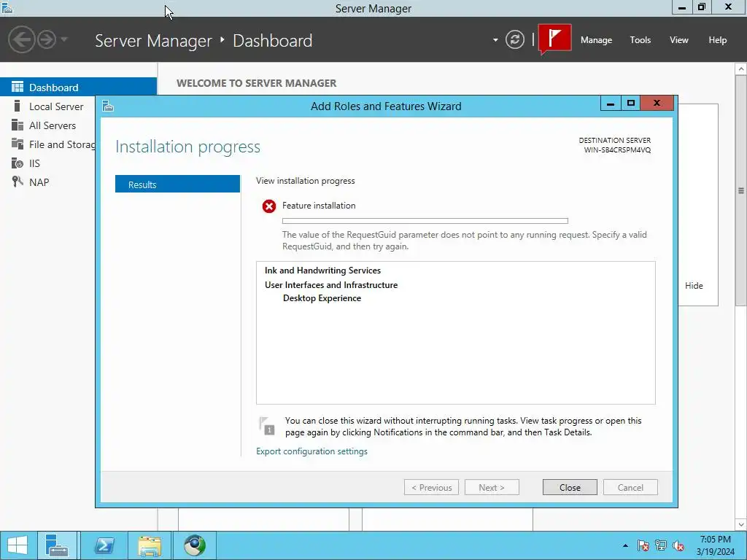
Task: Click the disabled Next button
Action: [492, 487]
